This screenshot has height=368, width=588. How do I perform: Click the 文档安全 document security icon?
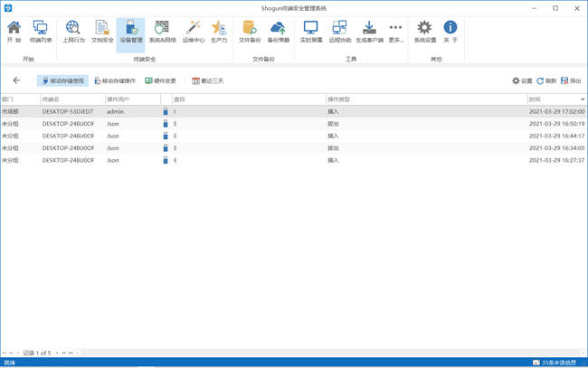pyautogui.click(x=102, y=32)
